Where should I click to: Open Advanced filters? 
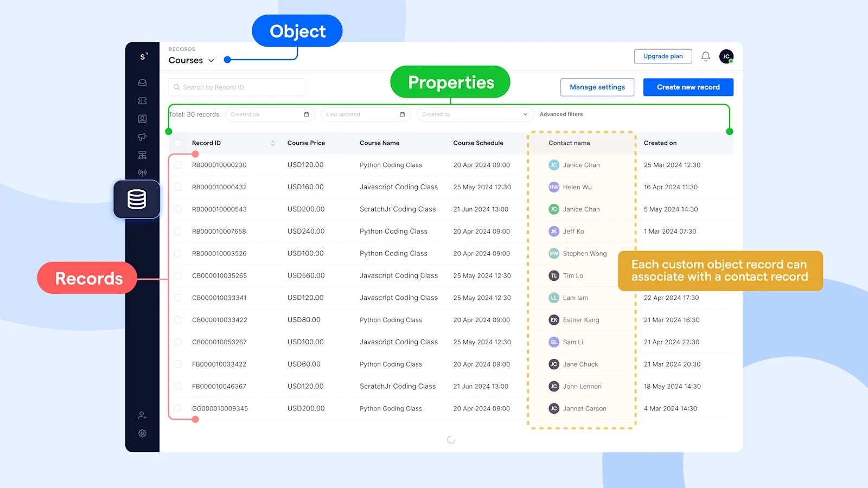561,114
